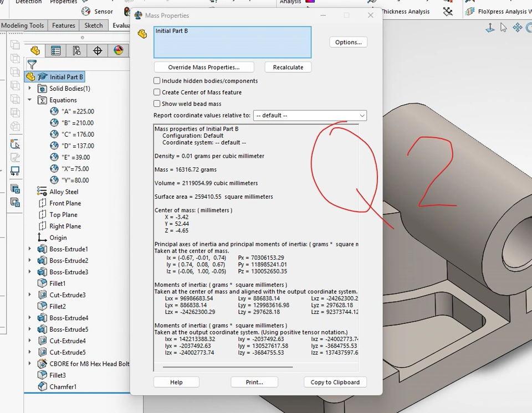Click the global variable icon beside "A"=225.00
The height and width of the screenshot is (413, 532).
click(x=54, y=111)
